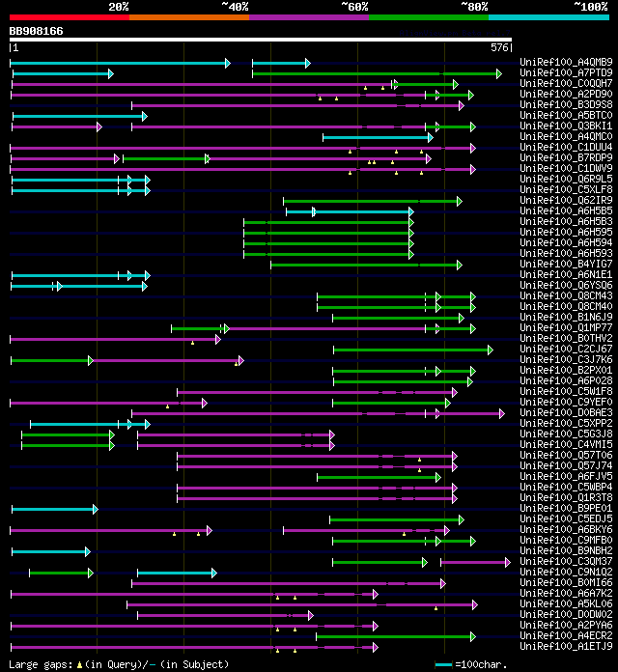Viewport: 618px width, 672px height.
Task: Click the orange ~40% identity legend segment
Action: pos(189,17)
